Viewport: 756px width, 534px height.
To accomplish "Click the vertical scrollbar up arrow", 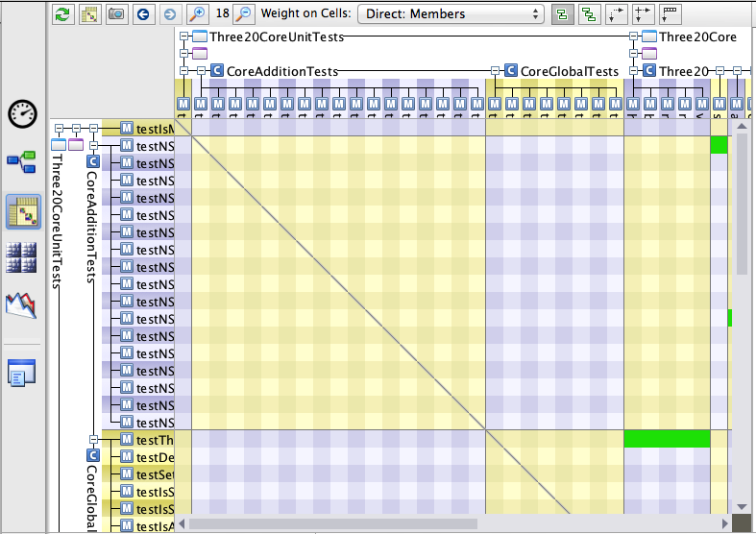I will [x=742, y=126].
